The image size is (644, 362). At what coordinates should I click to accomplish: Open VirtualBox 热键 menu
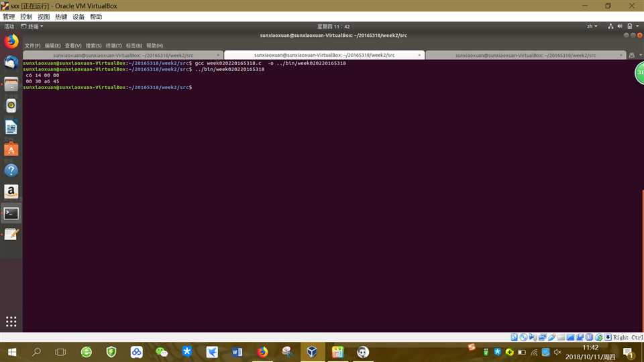point(61,17)
